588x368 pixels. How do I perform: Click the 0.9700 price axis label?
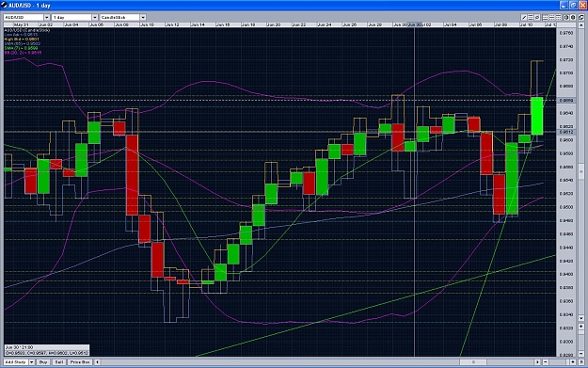pyautogui.click(x=565, y=73)
